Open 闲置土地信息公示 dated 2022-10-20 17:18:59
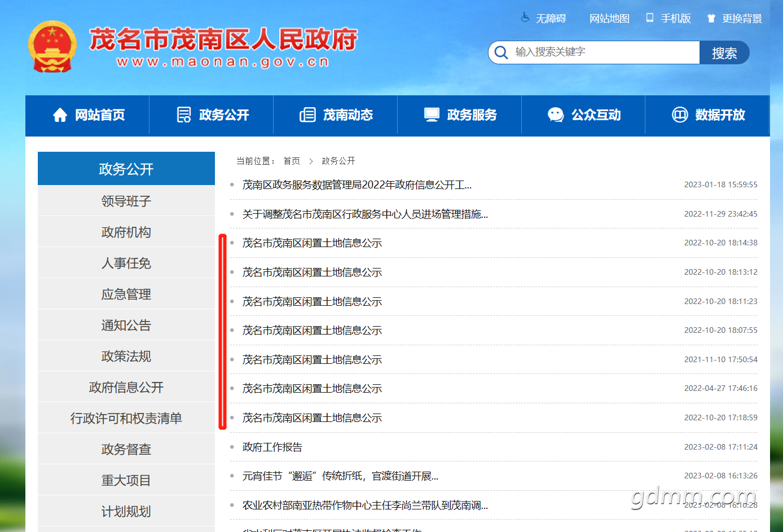The width and height of the screenshot is (783, 532). tap(312, 418)
